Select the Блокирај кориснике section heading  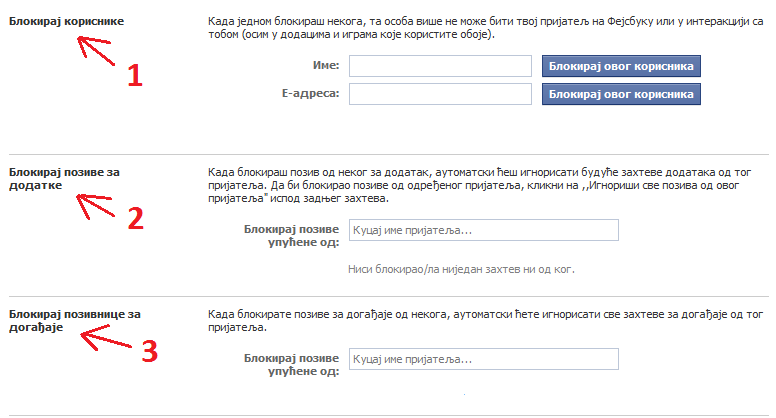click(x=66, y=21)
